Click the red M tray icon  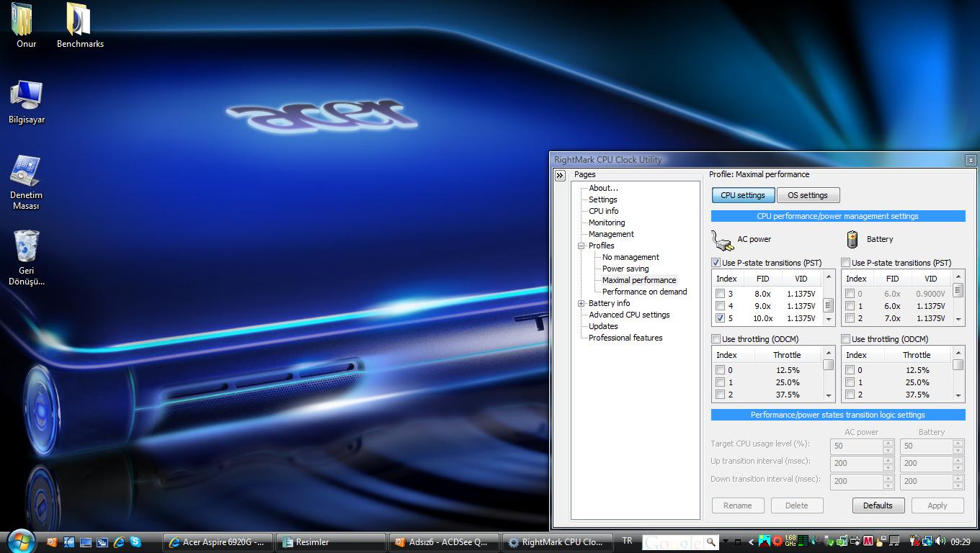click(868, 541)
